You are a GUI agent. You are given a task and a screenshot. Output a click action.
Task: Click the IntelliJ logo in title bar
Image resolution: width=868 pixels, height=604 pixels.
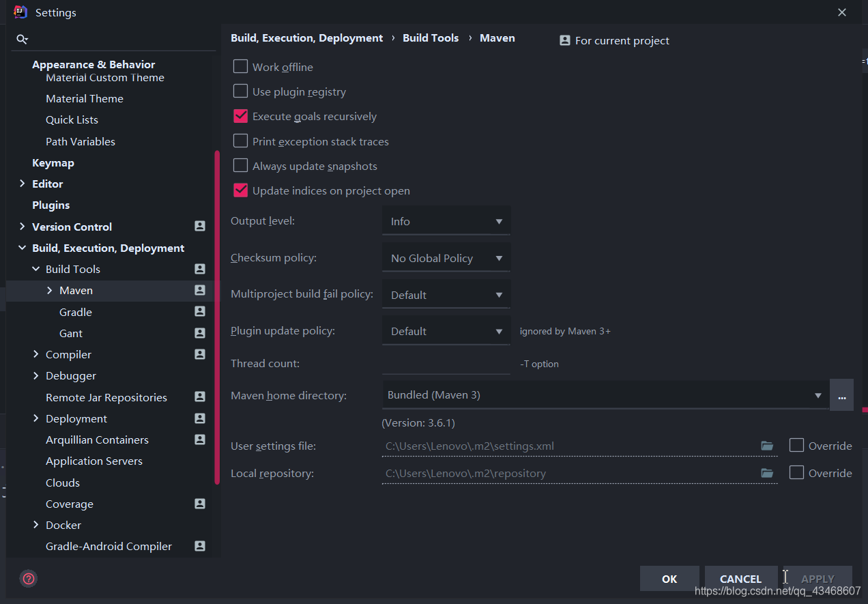[20, 12]
